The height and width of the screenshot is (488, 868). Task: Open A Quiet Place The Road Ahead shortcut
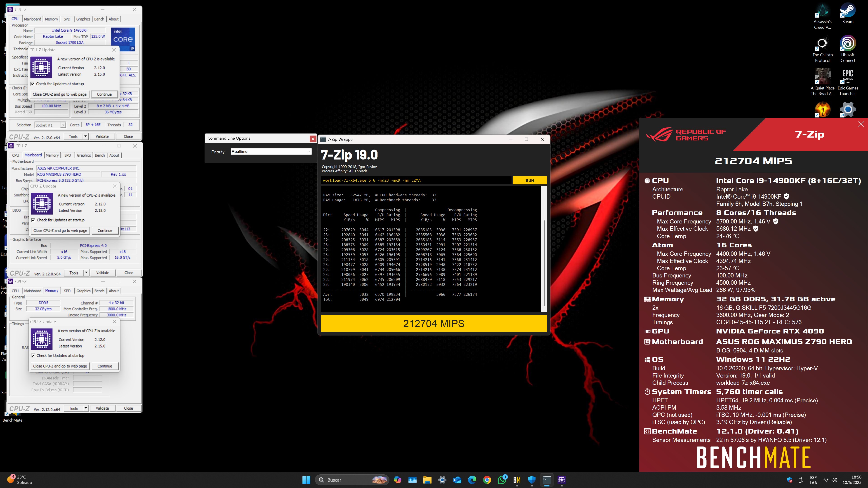tap(822, 82)
